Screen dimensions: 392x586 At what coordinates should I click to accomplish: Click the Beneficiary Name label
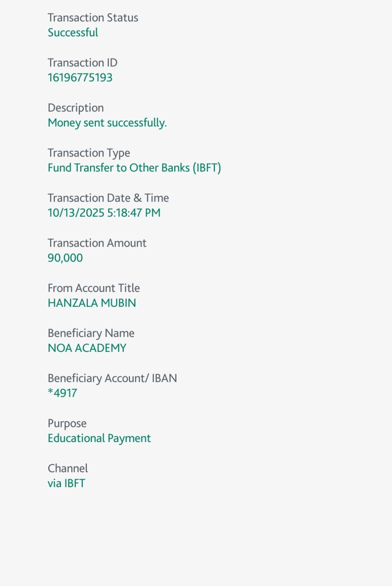(x=91, y=333)
